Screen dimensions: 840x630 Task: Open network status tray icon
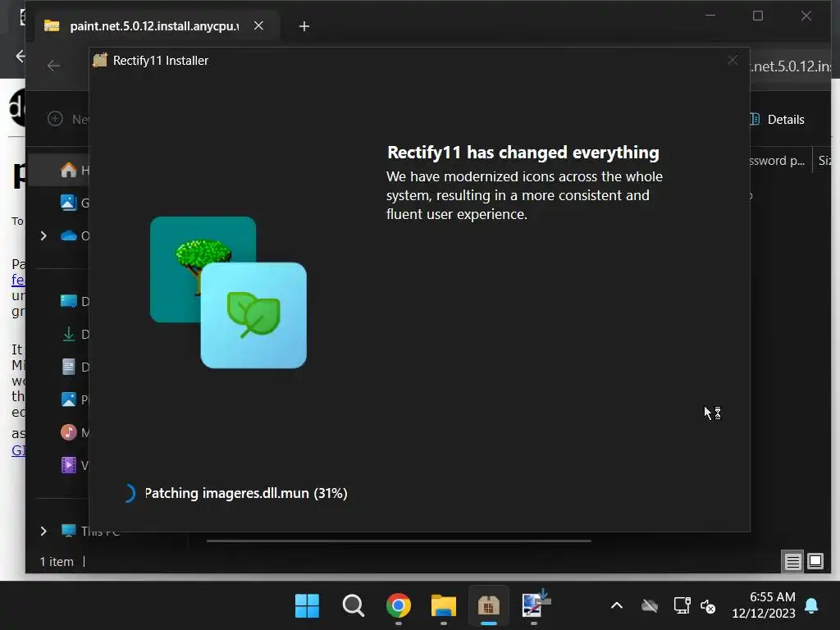682,605
